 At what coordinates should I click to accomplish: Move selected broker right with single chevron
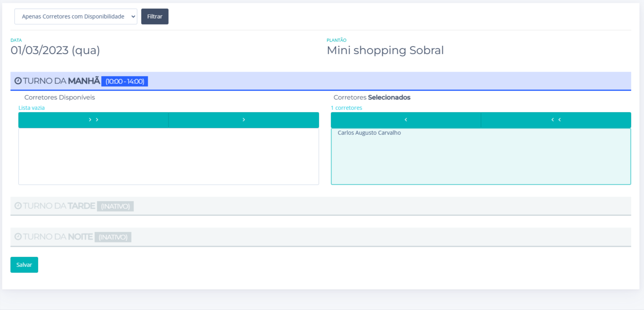[x=244, y=120]
